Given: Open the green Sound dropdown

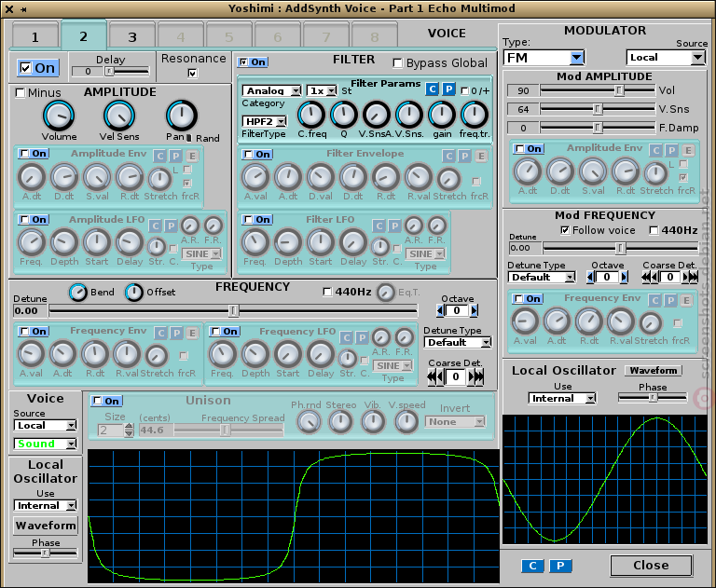Looking at the screenshot, I should tap(45, 444).
